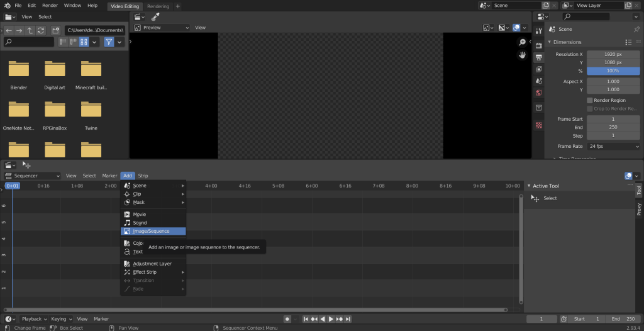
Task: Switch to the Rendering workspace tab
Action: 158,6
